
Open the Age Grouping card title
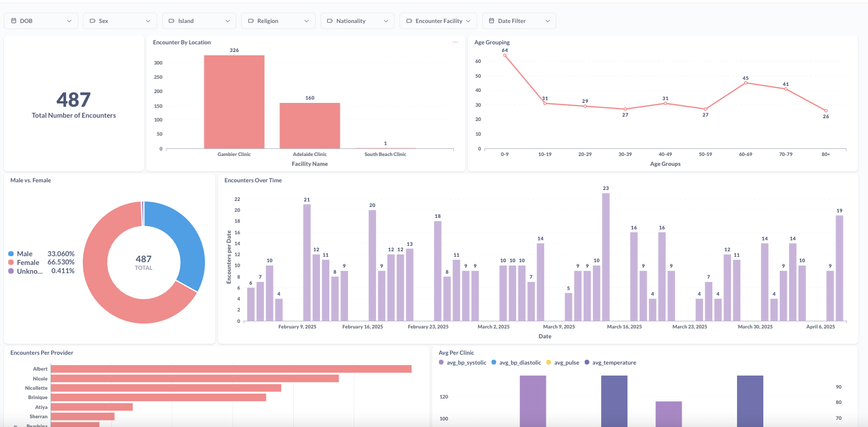pyautogui.click(x=492, y=42)
